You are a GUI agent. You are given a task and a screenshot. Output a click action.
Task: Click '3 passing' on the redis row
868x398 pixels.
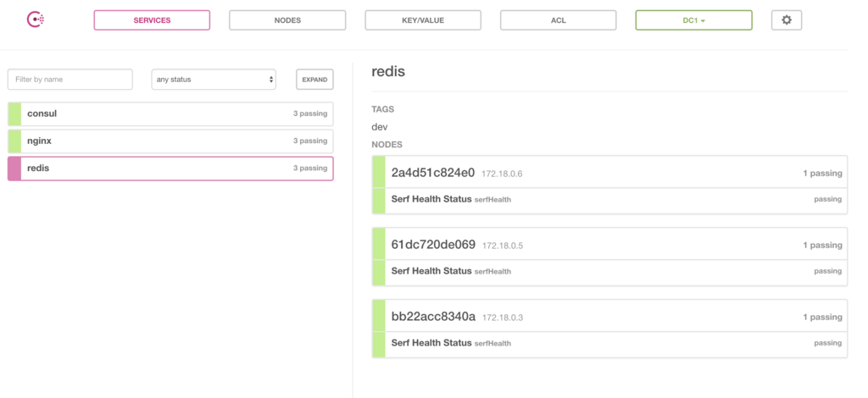(x=310, y=168)
